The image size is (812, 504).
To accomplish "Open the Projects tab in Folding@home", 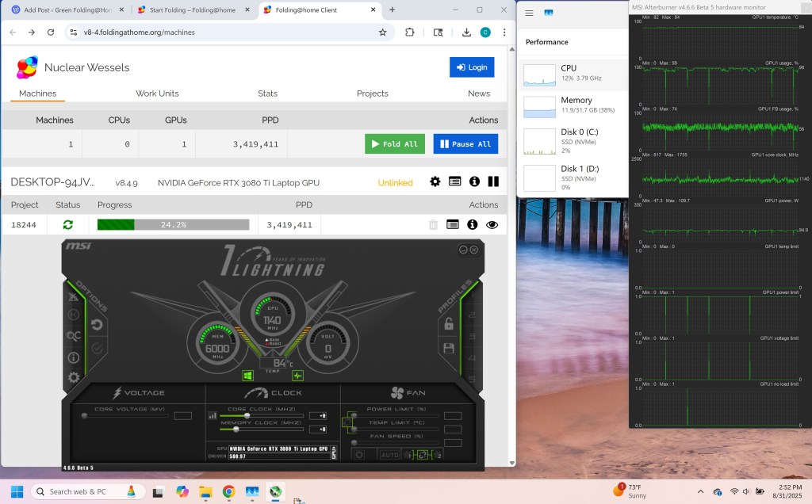I will (x=372, y=94).
